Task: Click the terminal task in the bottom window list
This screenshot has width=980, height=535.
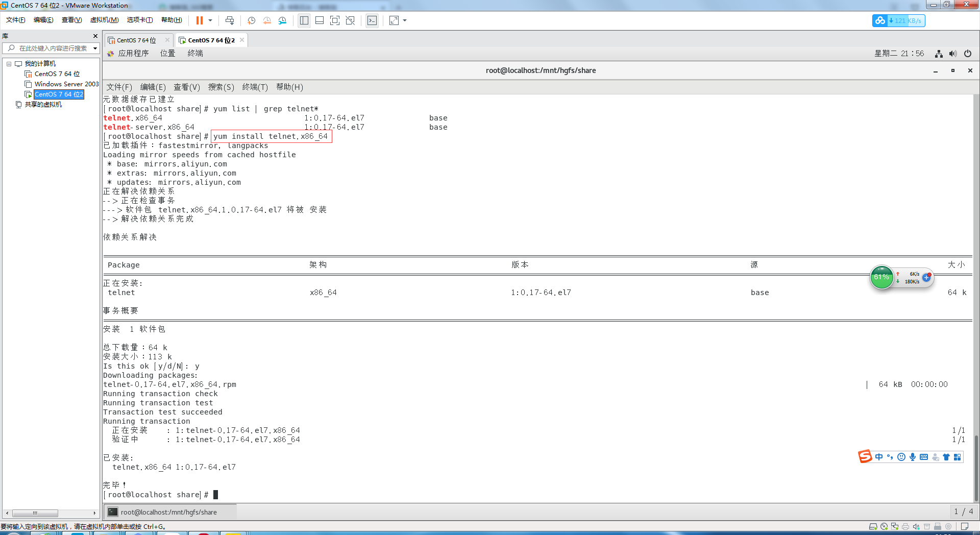Action: tap(170, 512)
